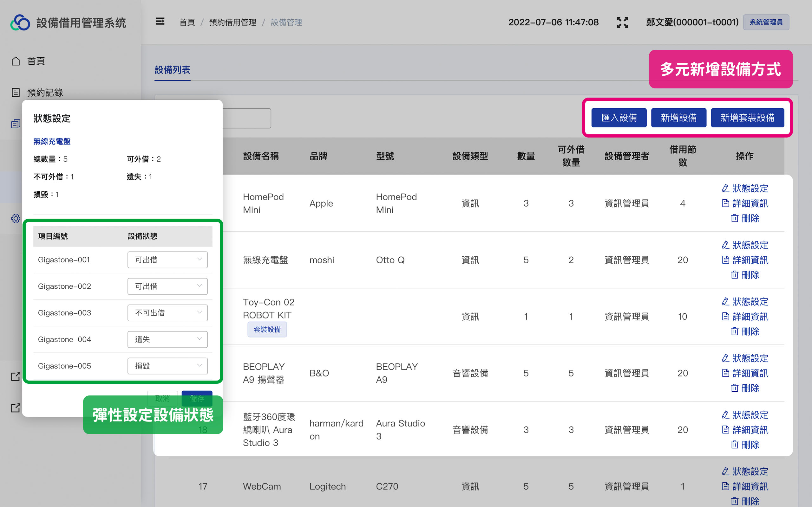Image resolution: width=812 pixels, height=507 pixels.
Task: Toggle the hamburger sidebar collapse icon
Action: coord(160,22)
